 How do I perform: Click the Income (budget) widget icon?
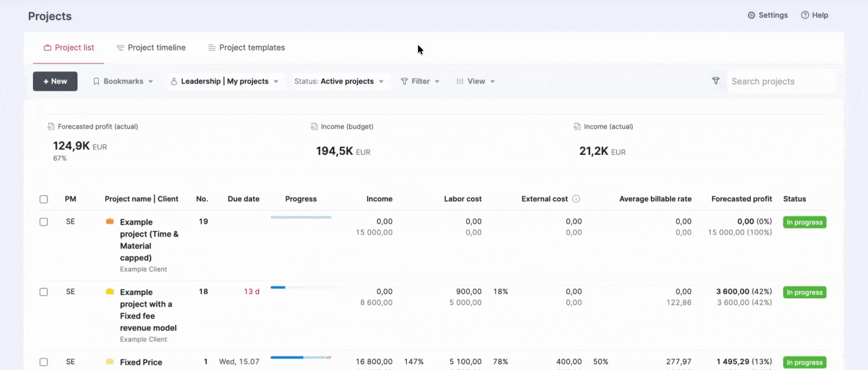pos(314,126)
